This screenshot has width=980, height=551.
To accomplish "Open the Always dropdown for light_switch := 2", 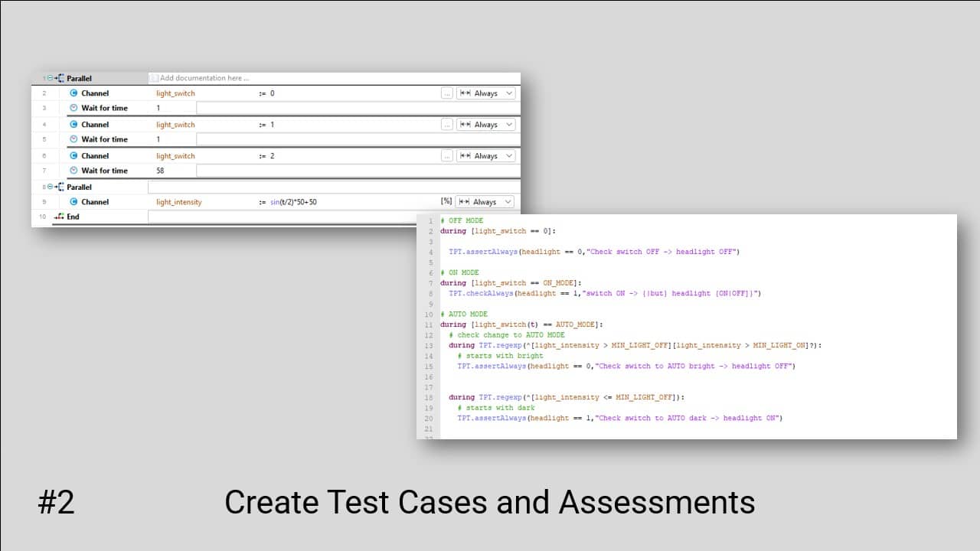I will (485, 156).
